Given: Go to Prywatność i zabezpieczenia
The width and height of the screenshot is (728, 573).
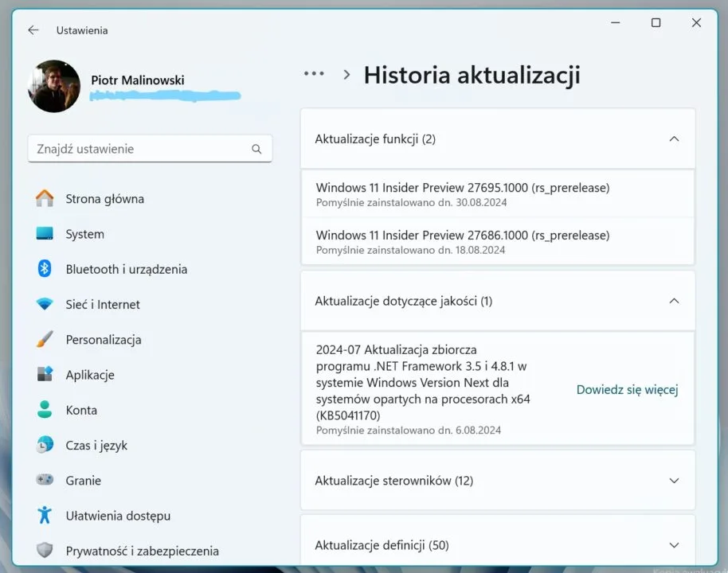Looking at the screenshot, I should pos(142,551).
